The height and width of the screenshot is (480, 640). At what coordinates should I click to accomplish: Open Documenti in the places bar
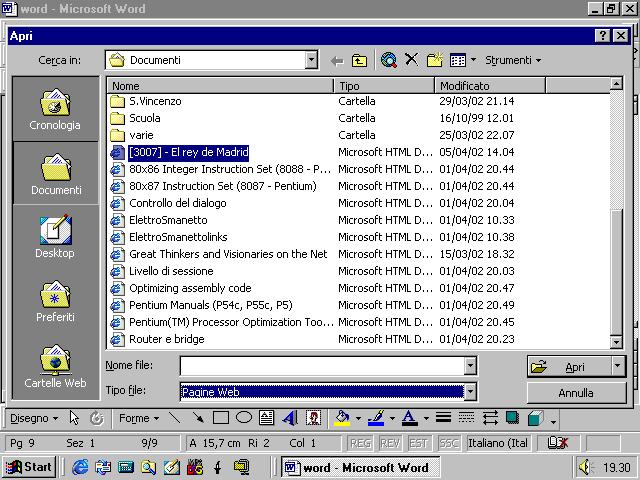click(x=56, y=173)
